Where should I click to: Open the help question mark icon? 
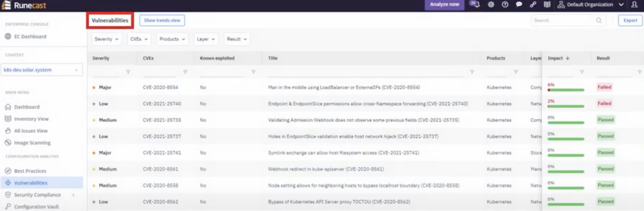click(x=505, y=4)
